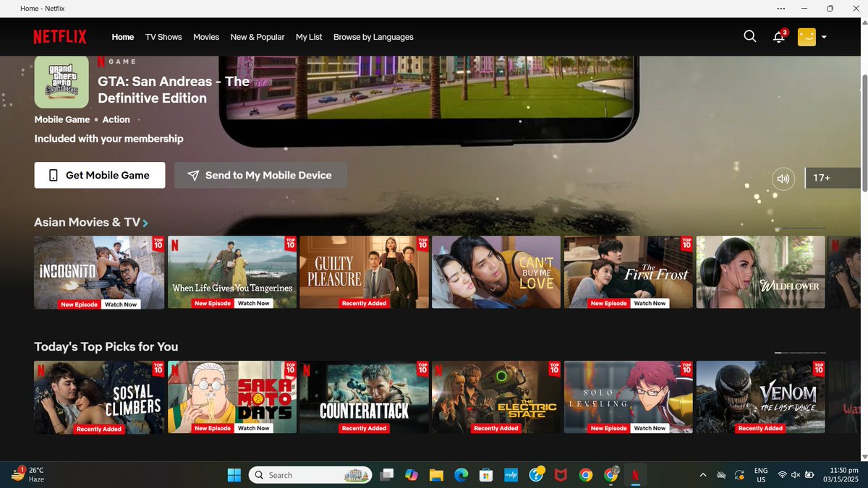Screen dimensions: 868x488
Task: Open Sosyal Climbers card
Action: (99, 398)
